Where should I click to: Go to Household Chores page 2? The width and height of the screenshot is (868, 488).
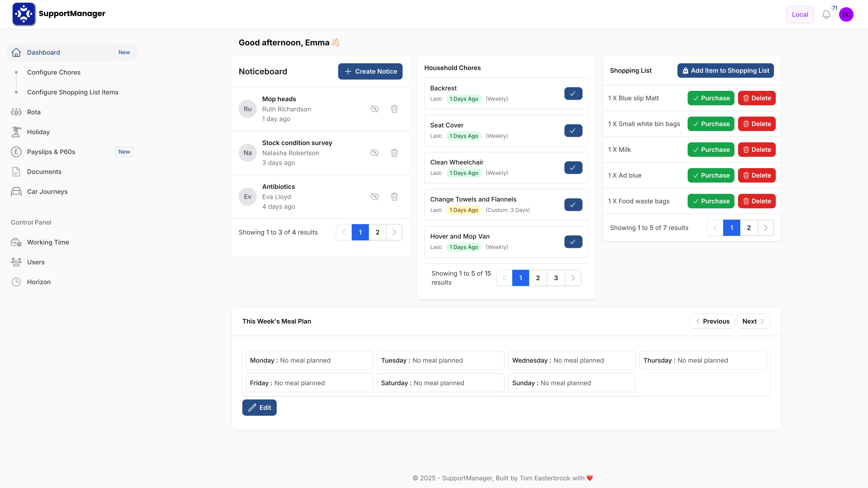538,278
